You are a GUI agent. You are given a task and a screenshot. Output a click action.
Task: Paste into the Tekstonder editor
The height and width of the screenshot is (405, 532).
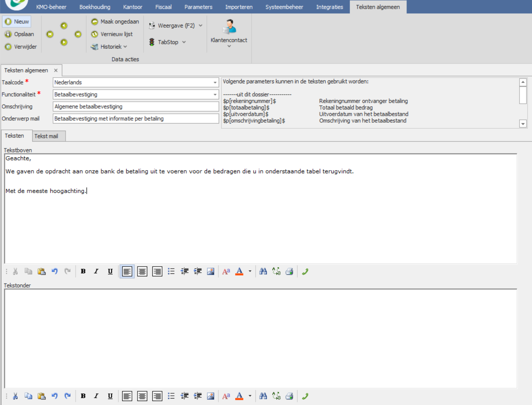click(x=41, y=396)
